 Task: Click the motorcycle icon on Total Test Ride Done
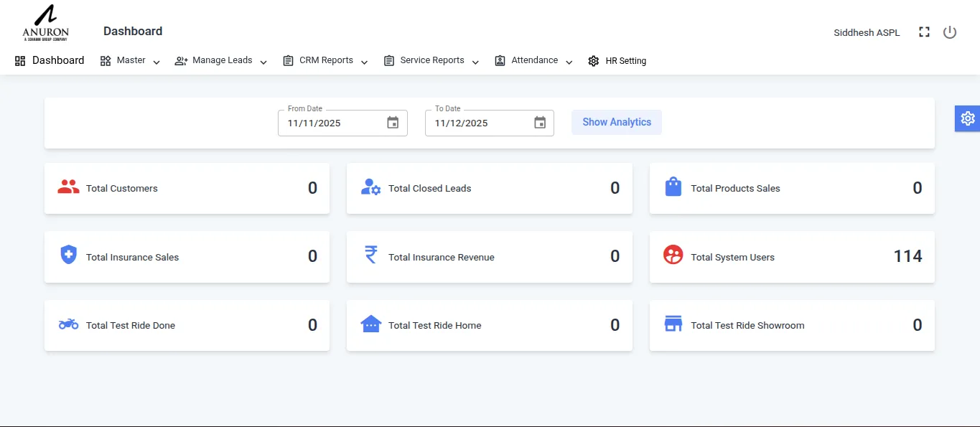coord(67,324)
